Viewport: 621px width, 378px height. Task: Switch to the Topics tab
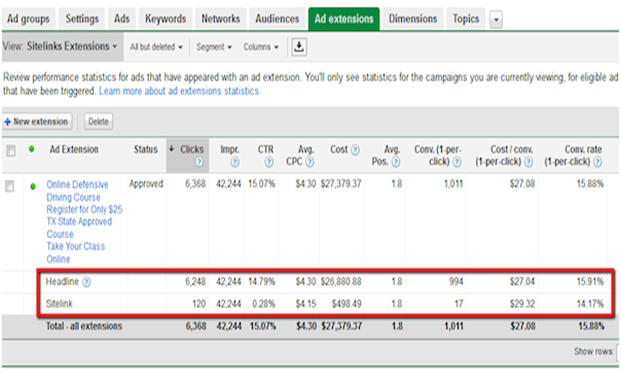point(466,19)
